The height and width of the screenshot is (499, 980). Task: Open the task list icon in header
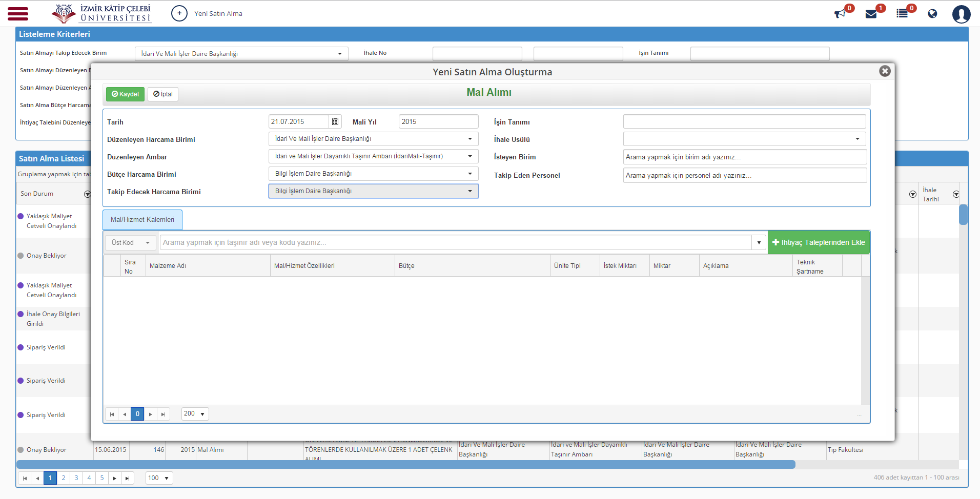click(x=902, y=14)
